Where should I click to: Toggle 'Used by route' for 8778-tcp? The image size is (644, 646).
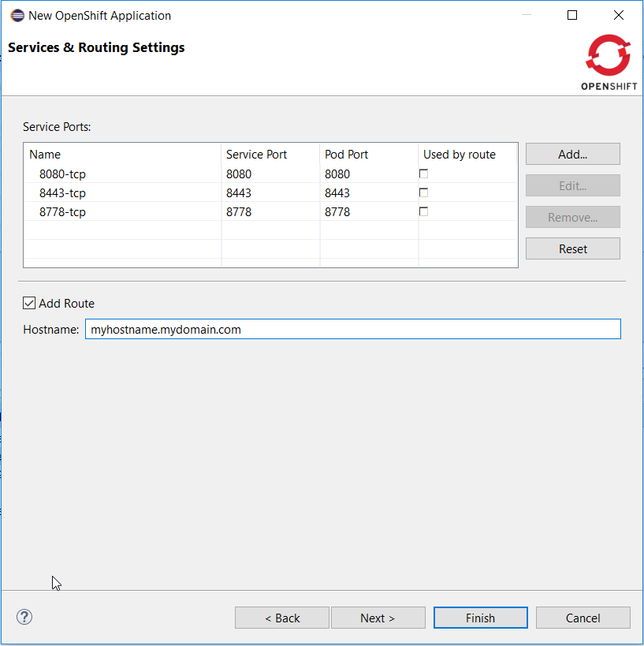(424, 211)
